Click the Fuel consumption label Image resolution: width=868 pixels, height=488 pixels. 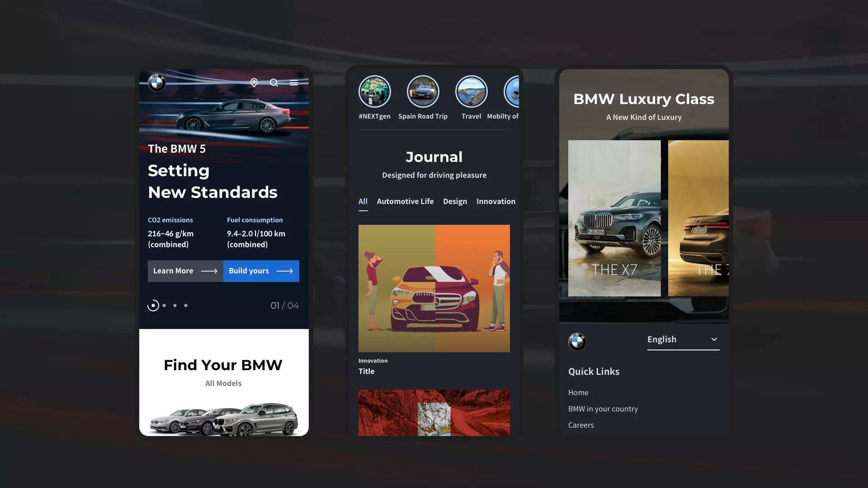click(x=255, y=220)
